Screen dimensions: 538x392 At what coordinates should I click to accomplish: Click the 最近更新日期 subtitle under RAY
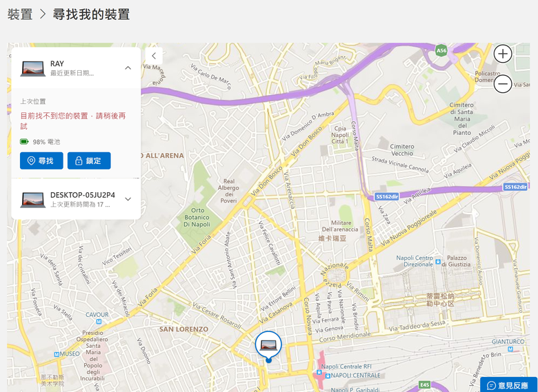[72, 73]
